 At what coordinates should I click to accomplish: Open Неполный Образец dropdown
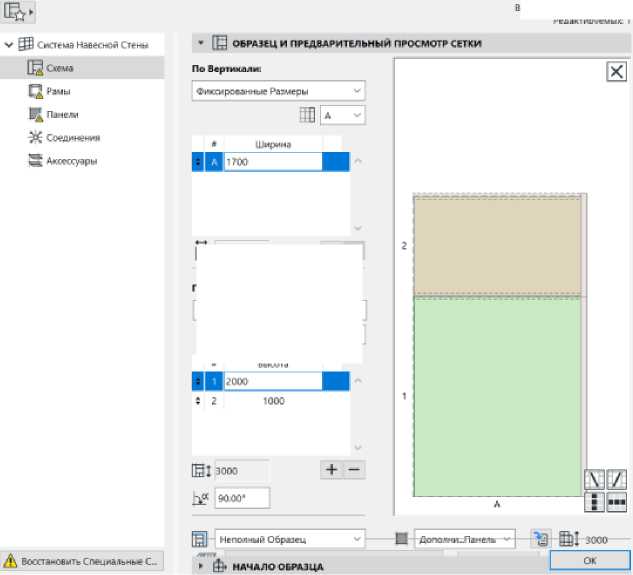290,539
